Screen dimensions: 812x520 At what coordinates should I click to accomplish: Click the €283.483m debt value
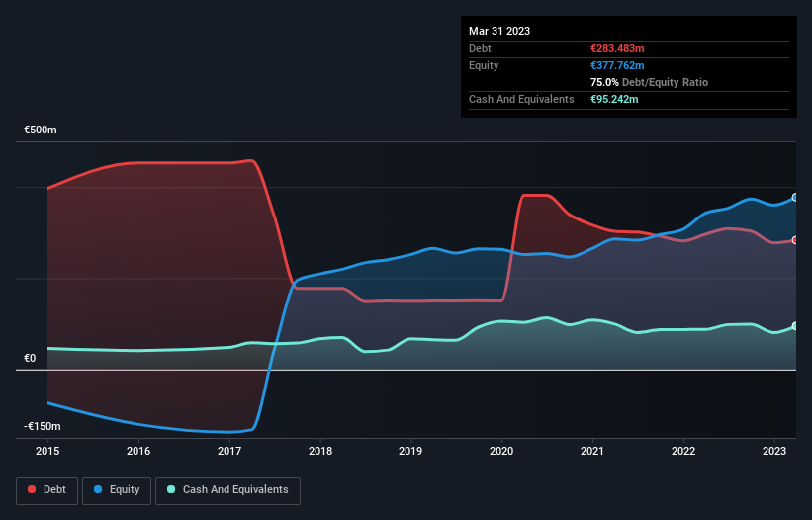tap(617, 48)
